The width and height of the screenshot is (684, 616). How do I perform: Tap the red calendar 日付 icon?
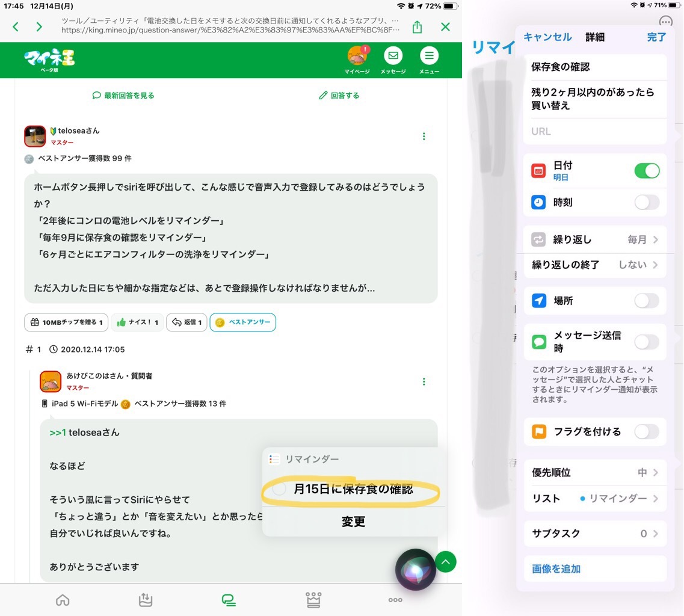(x=538, y=171)
